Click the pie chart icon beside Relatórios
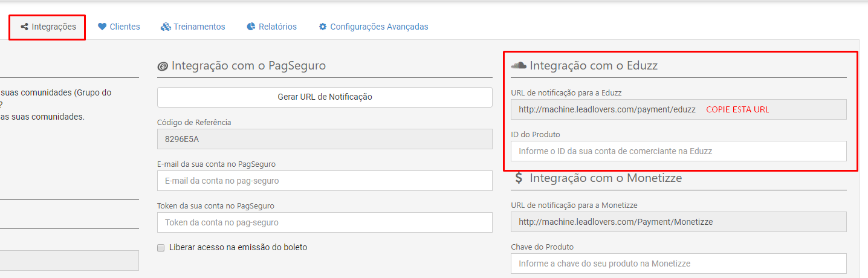The width and height of the screenshot is (868, 278). coord(251,27)
